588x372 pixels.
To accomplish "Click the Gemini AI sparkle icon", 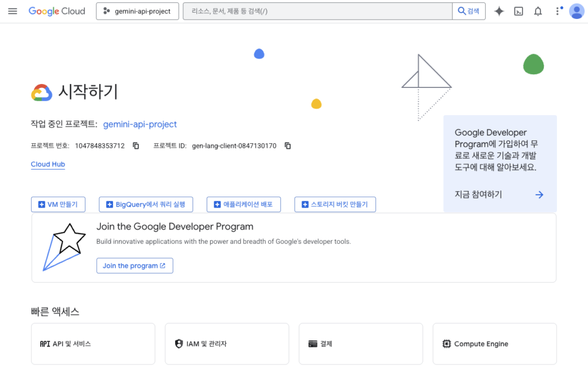I will [499, 11].
